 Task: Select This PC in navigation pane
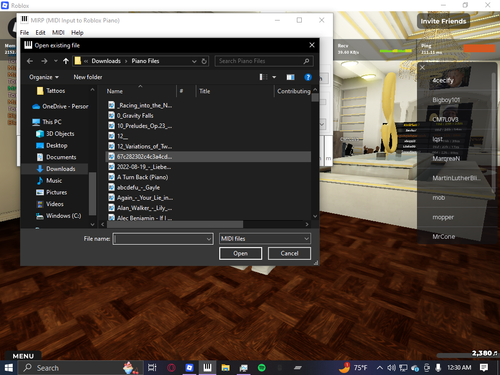47,122
